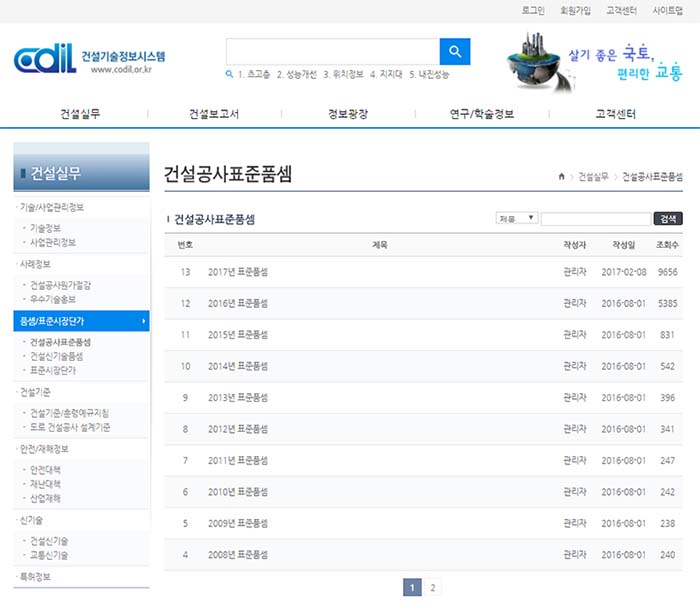Click 건설실무 in the breadcrumb
Screen dimensions: 700x606
click(593, 177)
